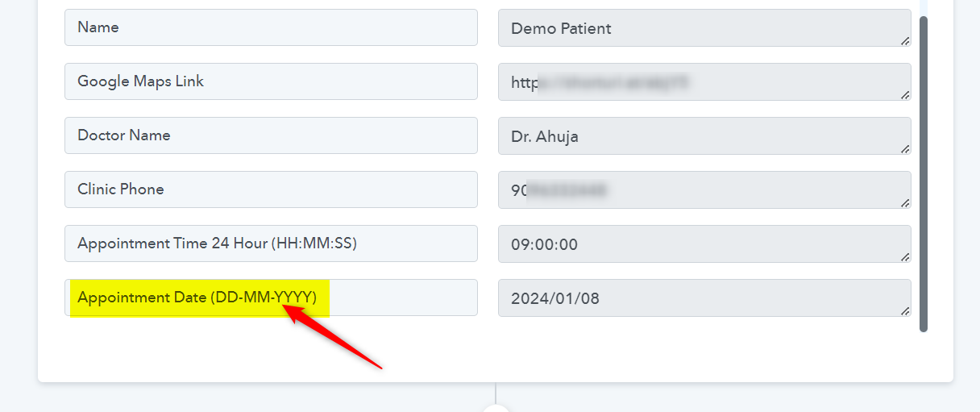Click resize grip on the Maps link box
Screen dimensions: 980x412
(x=905, y=94)
